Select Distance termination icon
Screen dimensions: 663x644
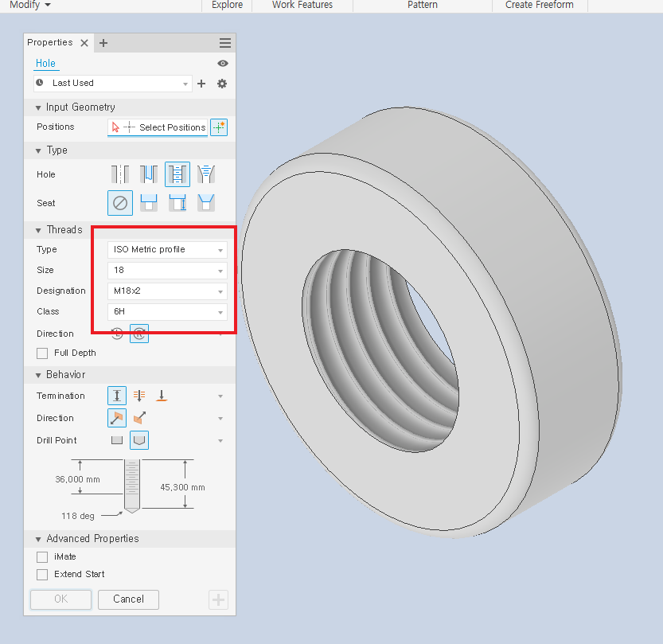click(117, 396)
